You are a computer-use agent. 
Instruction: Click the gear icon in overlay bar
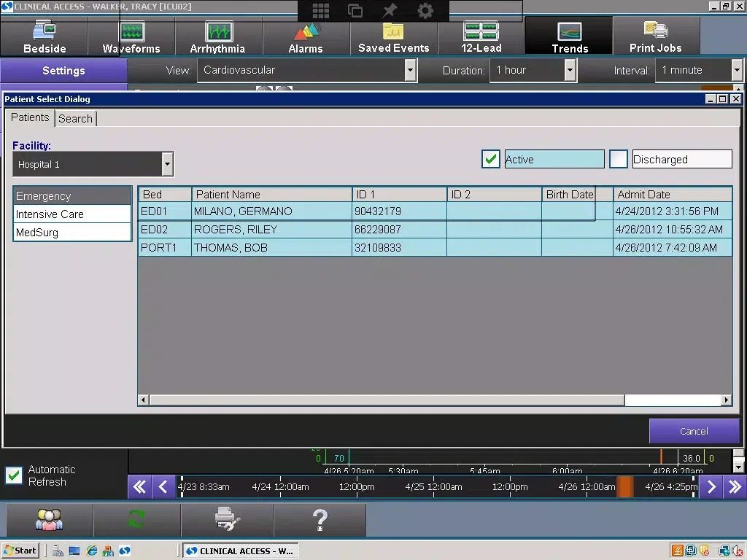pyautogui.click(x=425, y=10)
